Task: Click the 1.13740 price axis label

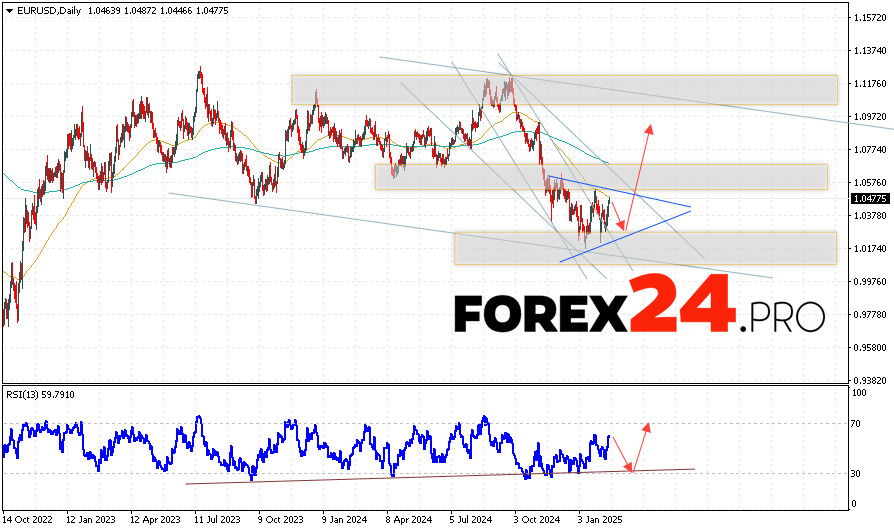Action: (x=870, y=51)
